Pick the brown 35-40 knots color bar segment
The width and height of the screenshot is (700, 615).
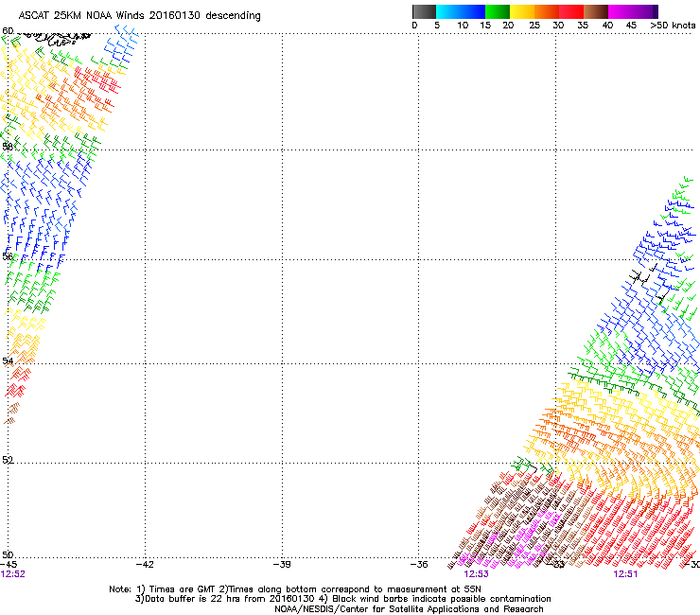(596, 11)
